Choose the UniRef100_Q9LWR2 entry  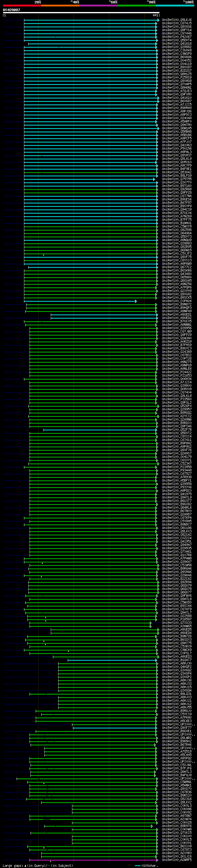pos(177,737)
